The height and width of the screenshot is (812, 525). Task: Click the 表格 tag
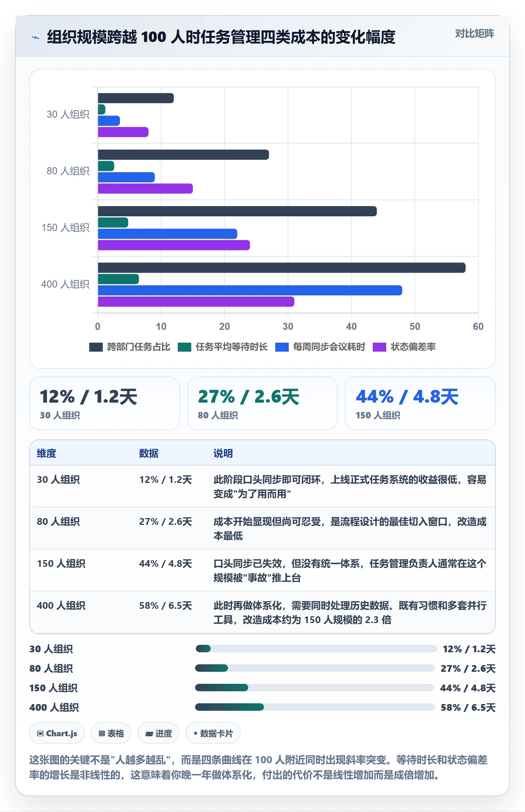click(x=111, y=733)
